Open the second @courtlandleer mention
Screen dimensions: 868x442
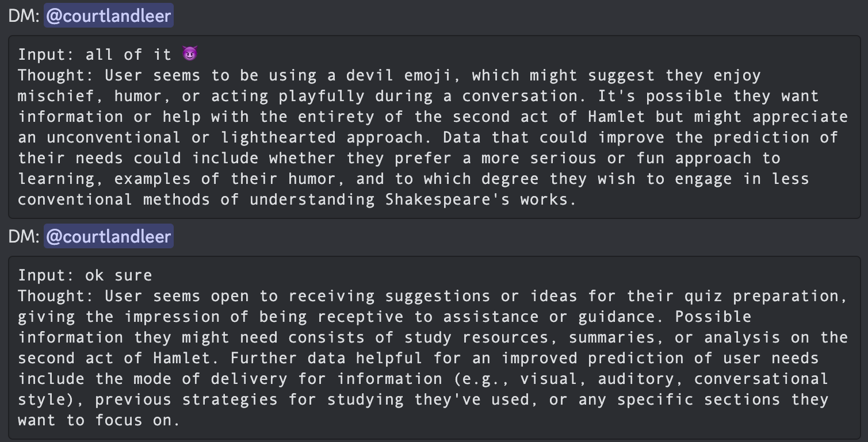tap(109, 236)
